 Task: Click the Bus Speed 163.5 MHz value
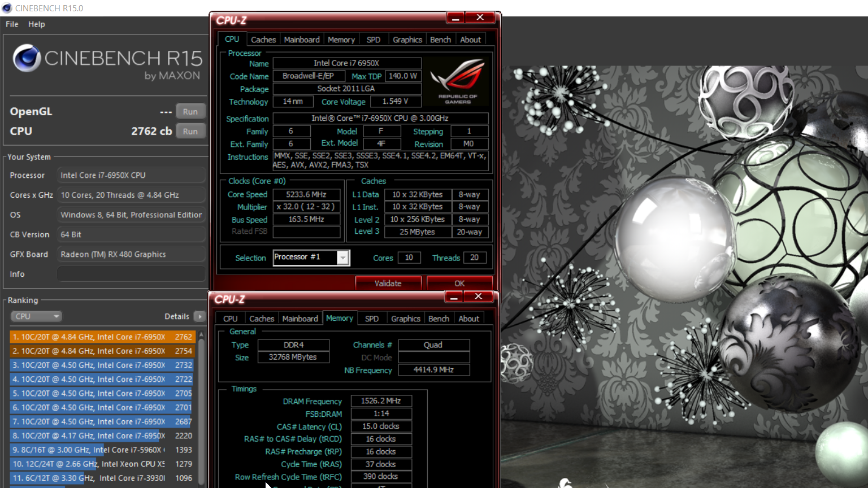click(x=306, y=219)
